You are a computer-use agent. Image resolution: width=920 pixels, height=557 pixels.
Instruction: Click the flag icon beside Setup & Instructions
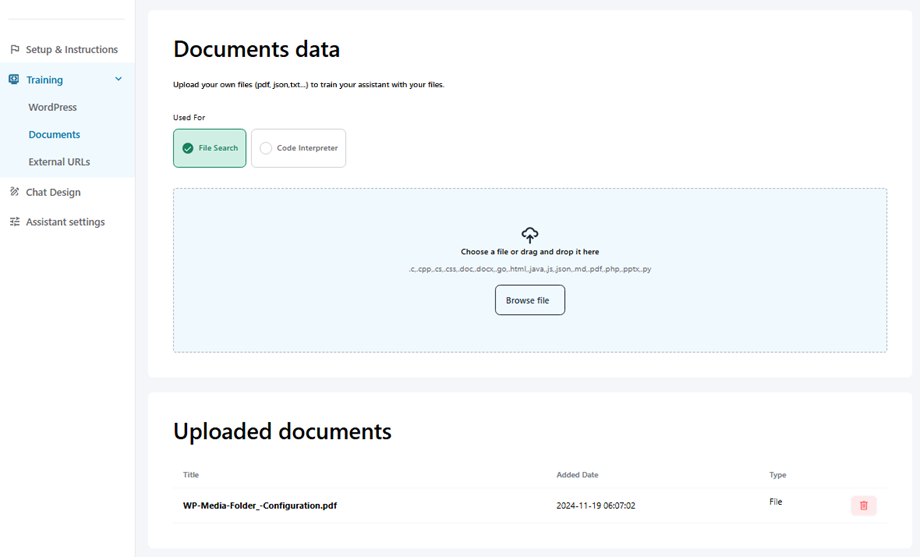coord(15,49)
